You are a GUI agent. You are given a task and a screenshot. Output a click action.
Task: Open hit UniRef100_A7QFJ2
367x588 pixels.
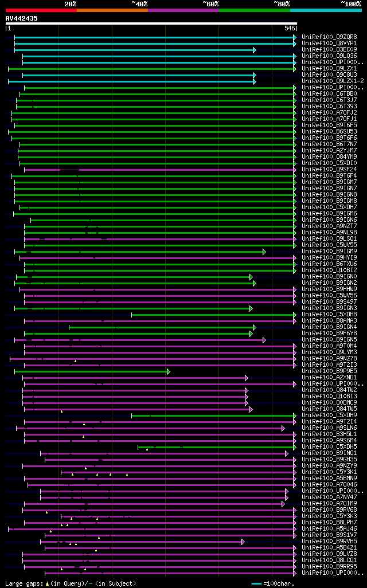(x=330, y=113)
